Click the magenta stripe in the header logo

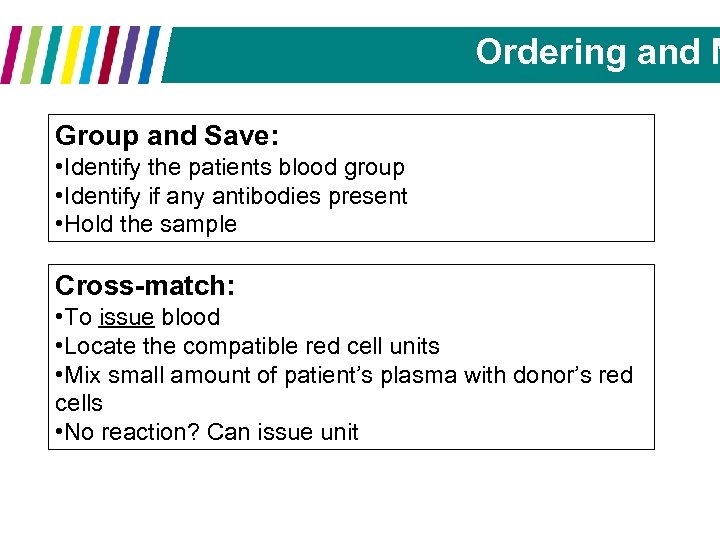[13, 54]
